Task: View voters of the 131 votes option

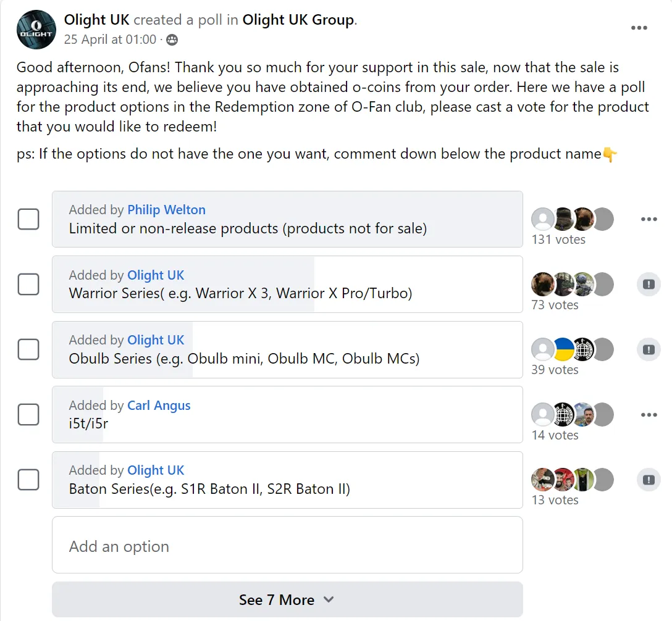Action: (x=558, y=240)
